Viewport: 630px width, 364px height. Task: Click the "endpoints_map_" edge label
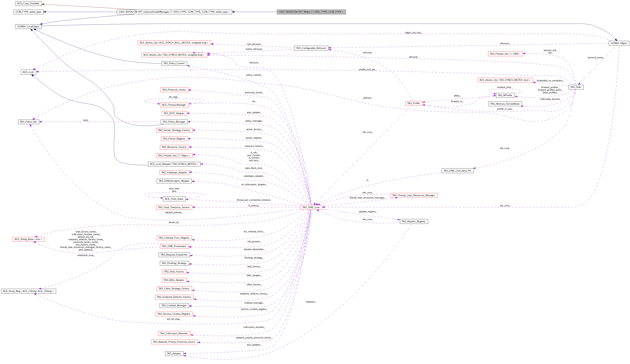[86, 255]
